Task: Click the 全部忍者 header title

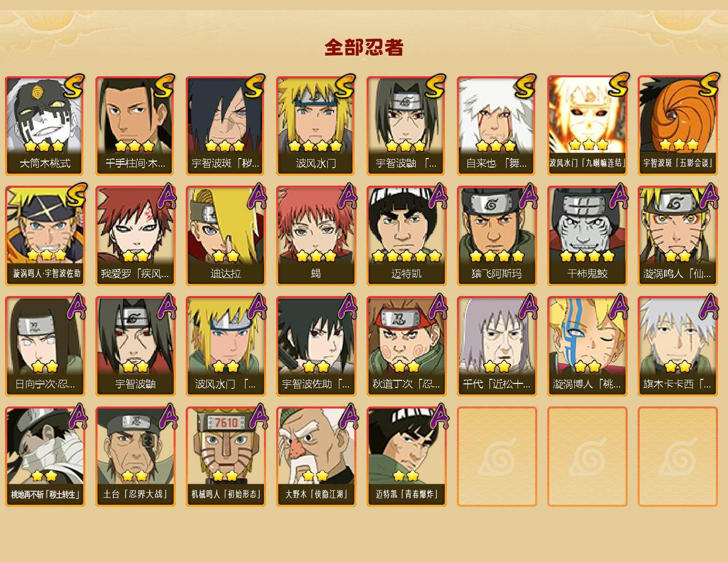Action: [364, 47]
